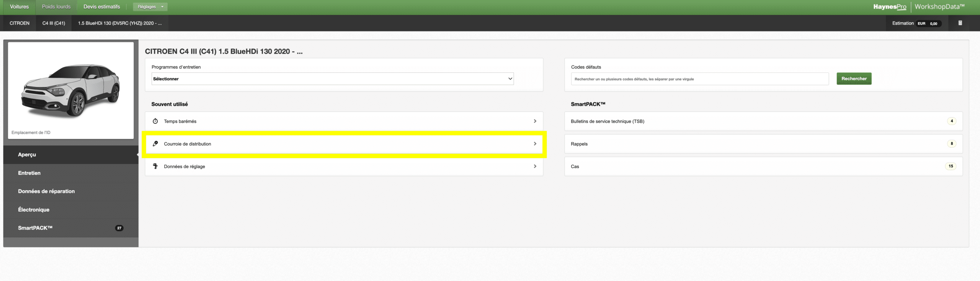
Task: Click the SmartPACK sidebar badge showing 27
Action: click(x=119, y=228)
